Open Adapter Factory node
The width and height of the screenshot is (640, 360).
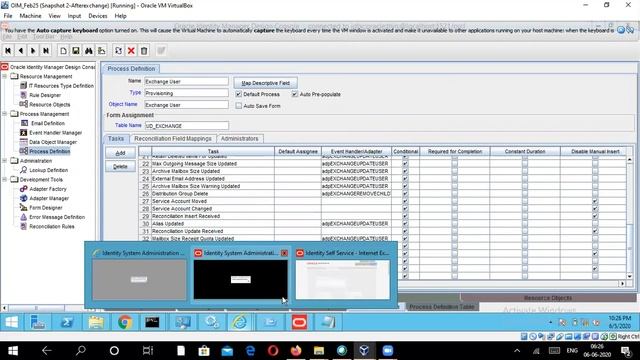click(x=48, y=189)
